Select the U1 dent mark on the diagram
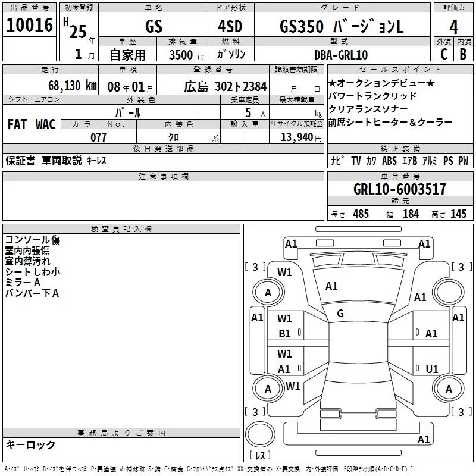Viewport: 476px width, 476px height. pos(432,369)
